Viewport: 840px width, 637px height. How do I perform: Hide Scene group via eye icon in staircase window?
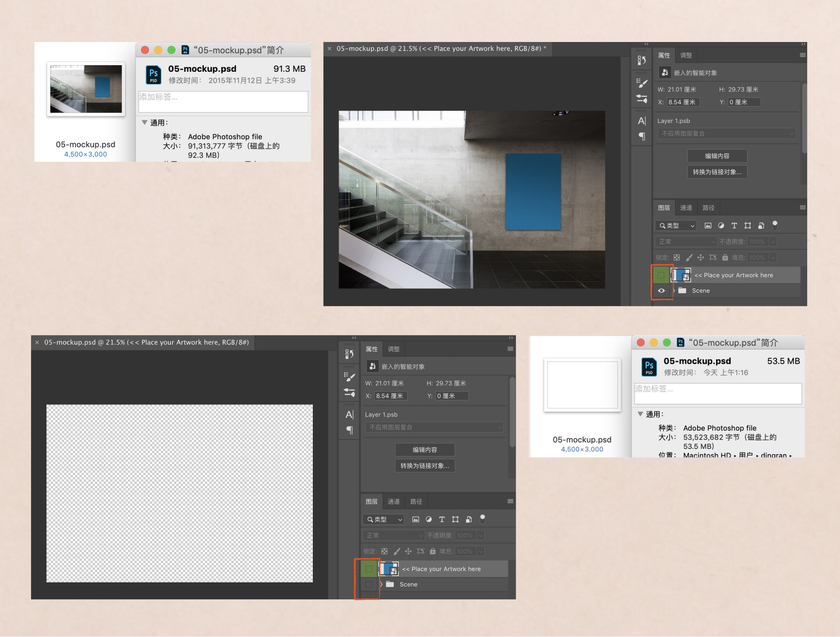(661, 290)
